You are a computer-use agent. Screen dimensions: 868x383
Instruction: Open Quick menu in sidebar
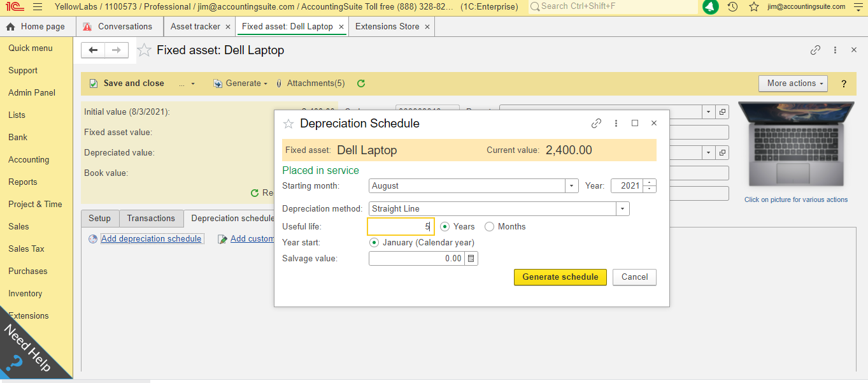coord(31,48)
